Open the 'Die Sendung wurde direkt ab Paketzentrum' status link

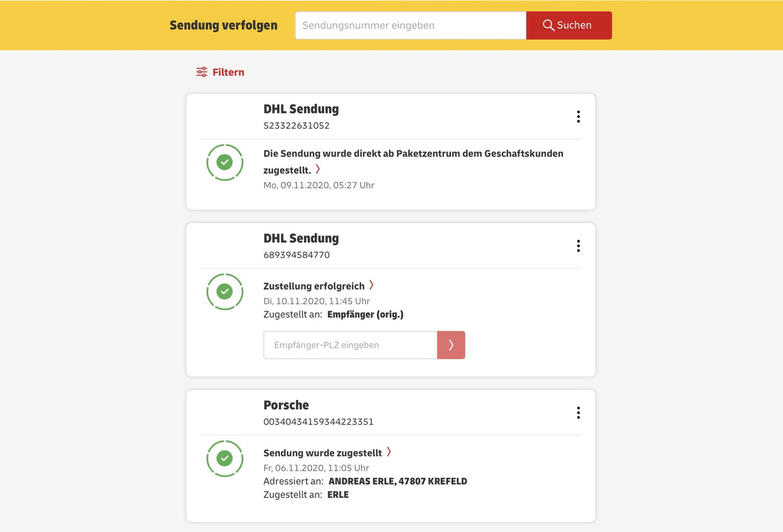click(x=413, y=162)
